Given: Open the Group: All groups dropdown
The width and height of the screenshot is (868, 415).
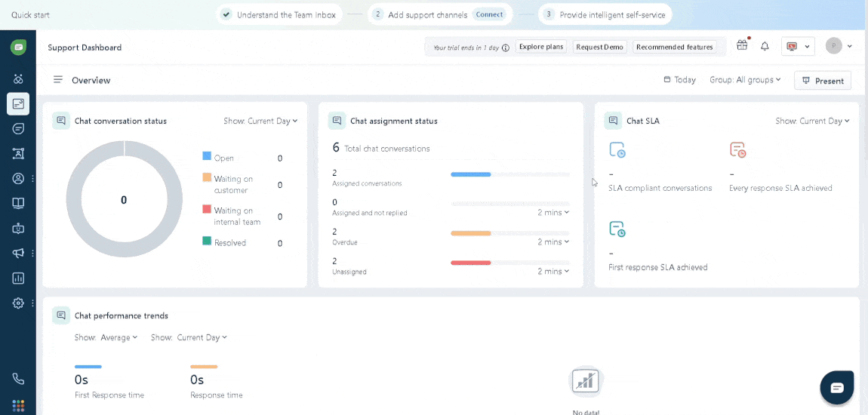Looking at the screenshot, I should (745, 80).
